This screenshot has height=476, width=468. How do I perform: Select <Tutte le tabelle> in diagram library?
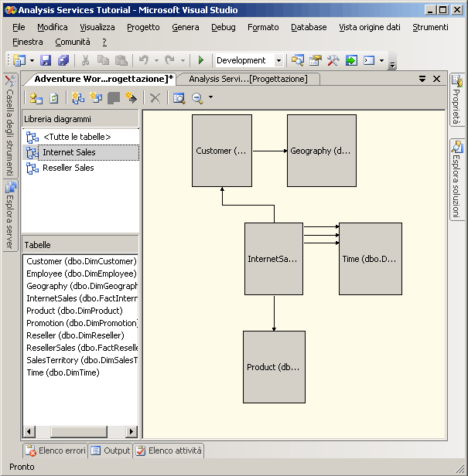pyautogui.click(x=77, y=137)
